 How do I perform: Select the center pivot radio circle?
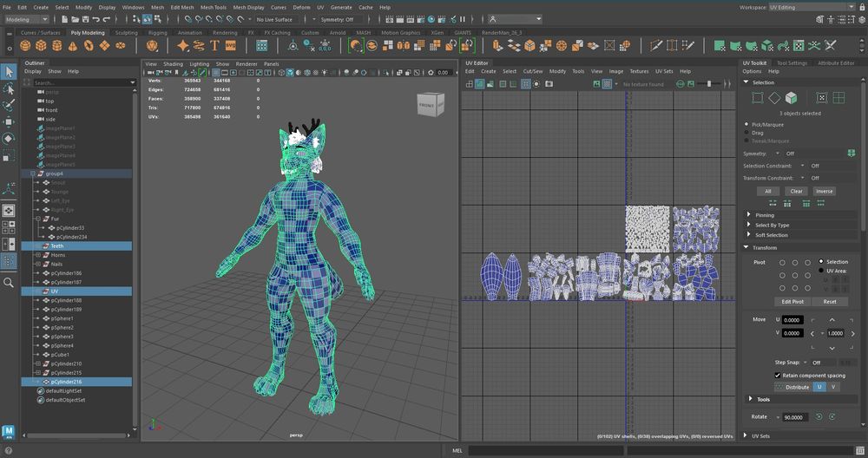(795, 276)
